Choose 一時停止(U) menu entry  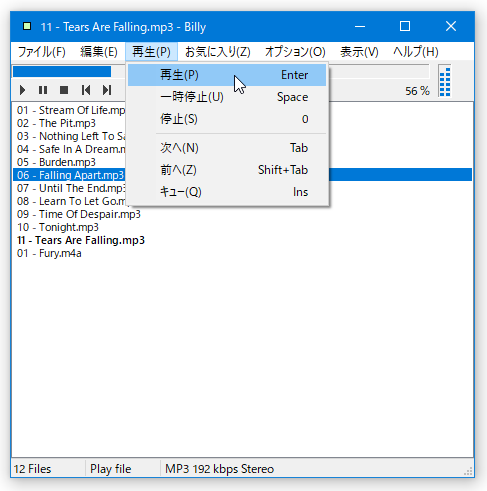coord(227,97)
